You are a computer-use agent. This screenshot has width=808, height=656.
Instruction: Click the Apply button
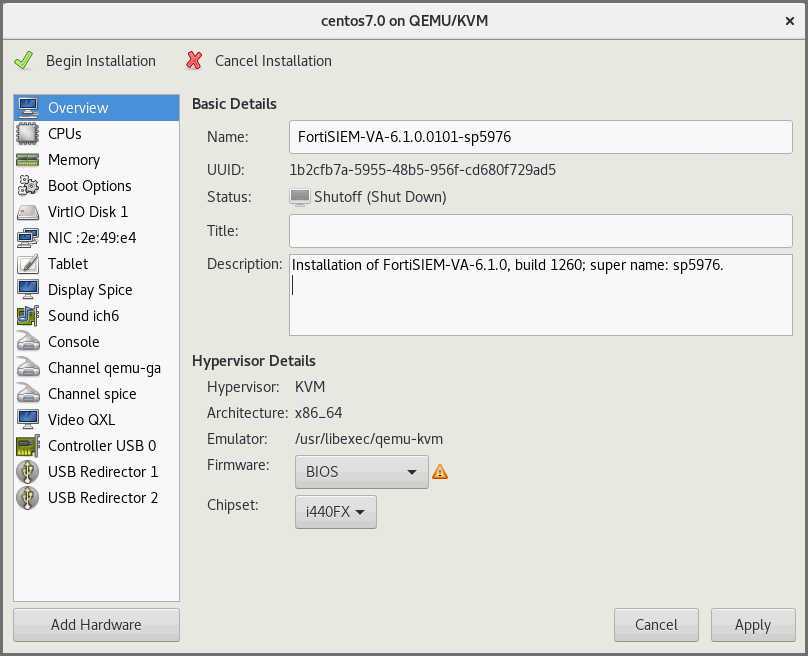[x=752, y=625]
